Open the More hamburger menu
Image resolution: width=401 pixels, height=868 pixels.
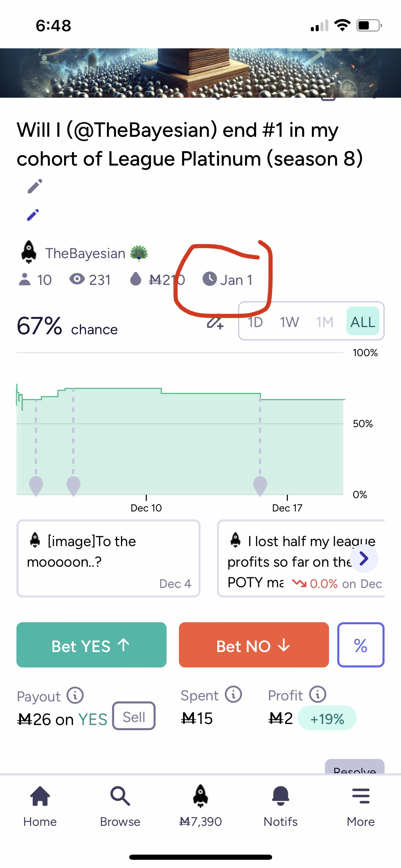(361, 795)
